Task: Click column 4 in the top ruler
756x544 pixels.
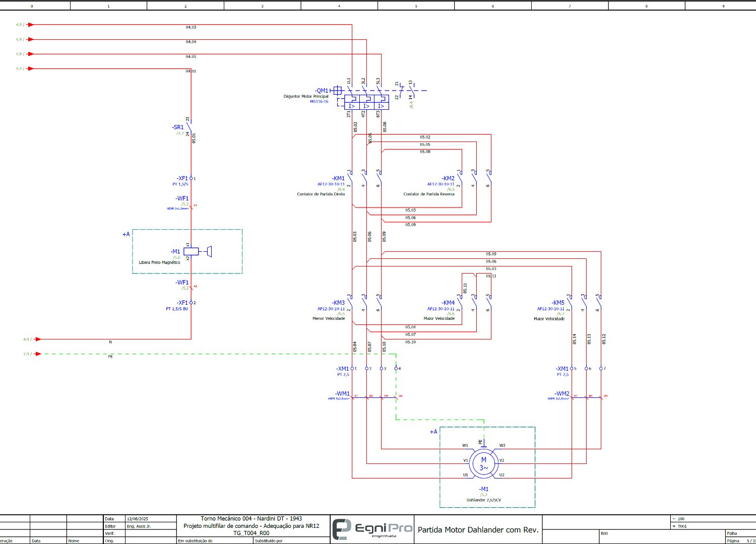Action: tap(339, 6)
